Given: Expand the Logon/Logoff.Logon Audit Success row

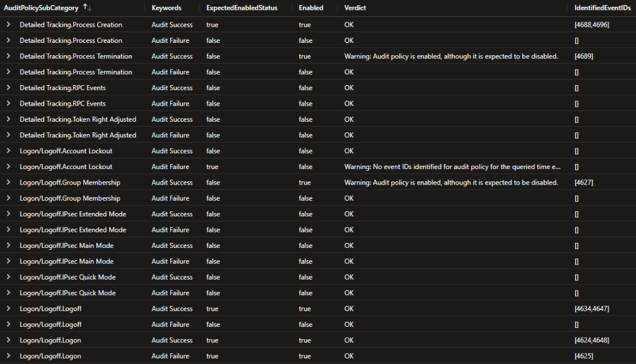Looking at the screenshot, I should (x=8, y=340).
